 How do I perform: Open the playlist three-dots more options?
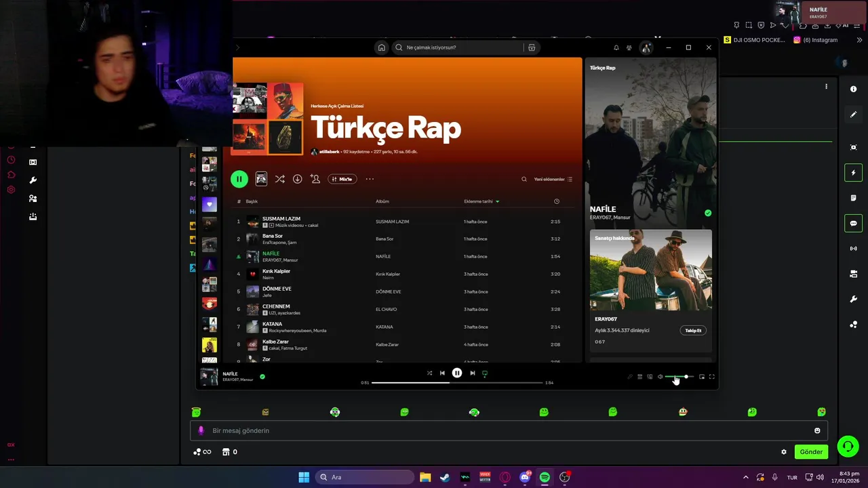(x=370, y=179)
